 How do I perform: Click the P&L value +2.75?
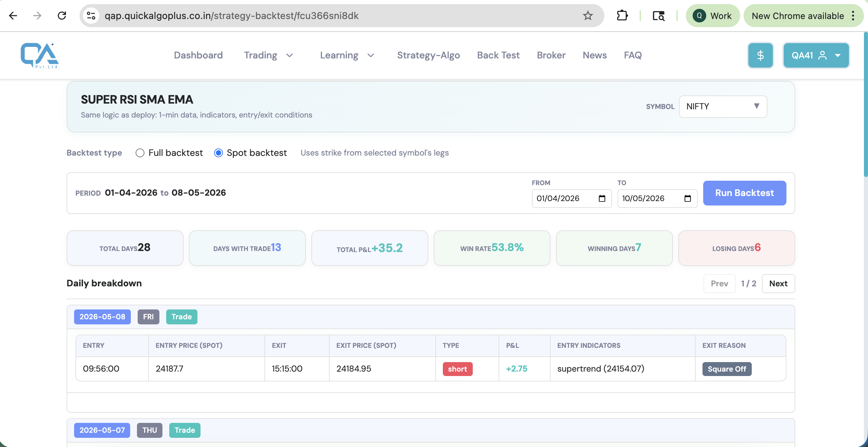pos(517,369)
